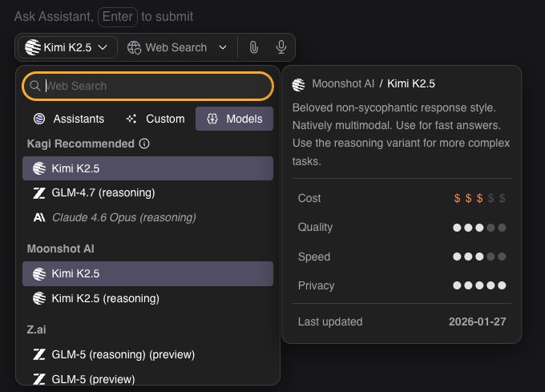Click the Kagi Recommended heading text
Screen dimensions: 545x392
[x=81, y=143]
